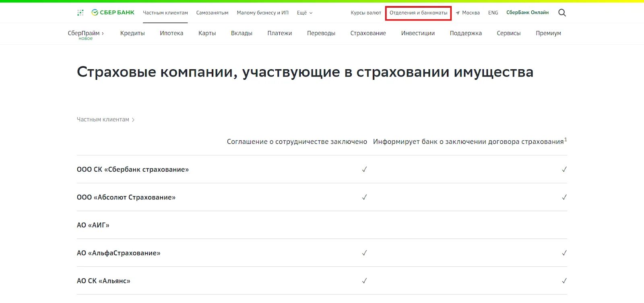This screenshot has width=644, height=303.
Task: Open the Сервисы menu
Action: pos(509,33)
